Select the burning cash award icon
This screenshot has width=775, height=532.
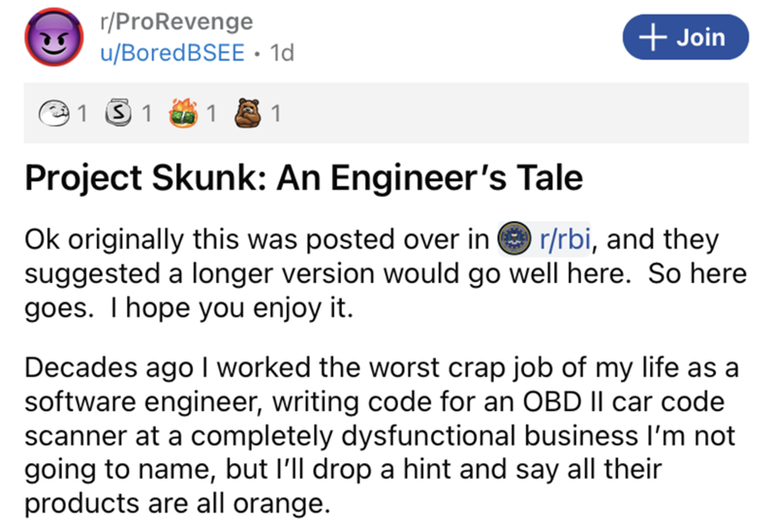[189, 114]
